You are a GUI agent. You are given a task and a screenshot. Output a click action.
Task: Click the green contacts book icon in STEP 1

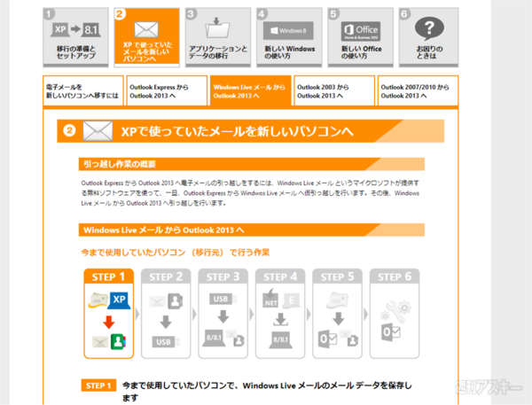(119, 341)
